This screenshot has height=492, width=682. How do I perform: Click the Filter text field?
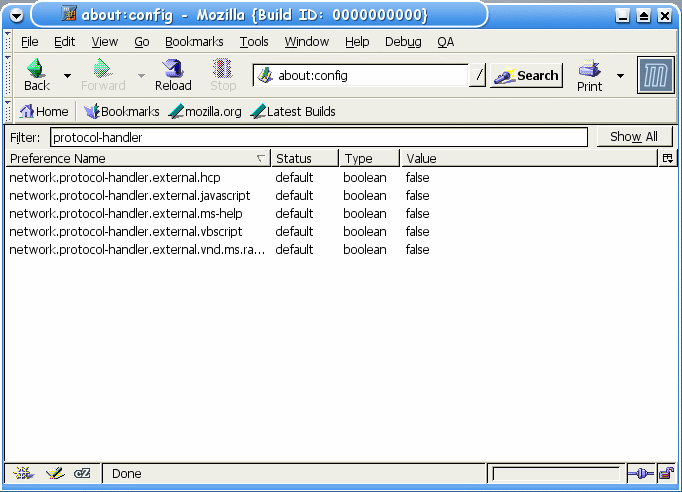(319, 137)
